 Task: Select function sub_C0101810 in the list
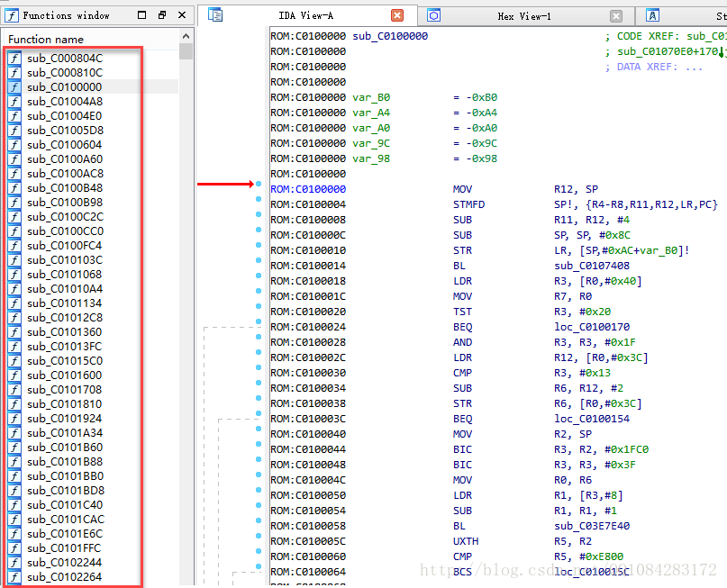point(64,403)
